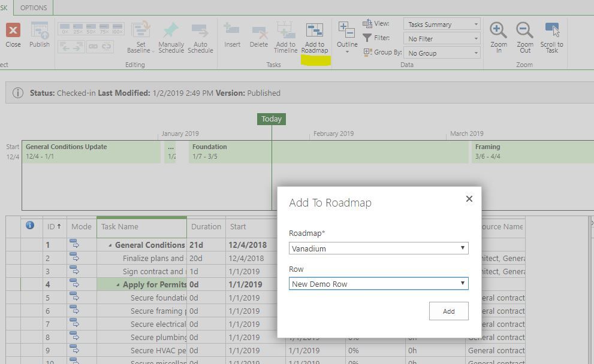
Task: Click 'March 2019' timeline month label
Action: tap(467, 134)
